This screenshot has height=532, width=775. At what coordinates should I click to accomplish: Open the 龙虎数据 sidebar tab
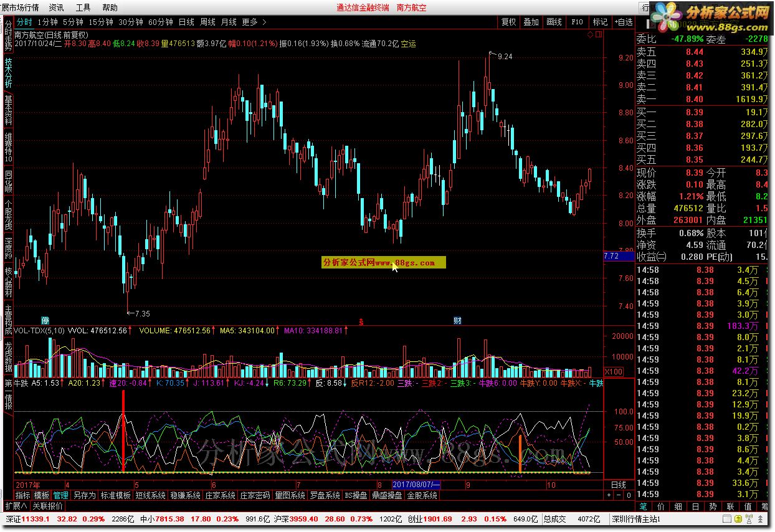(8, 357)
